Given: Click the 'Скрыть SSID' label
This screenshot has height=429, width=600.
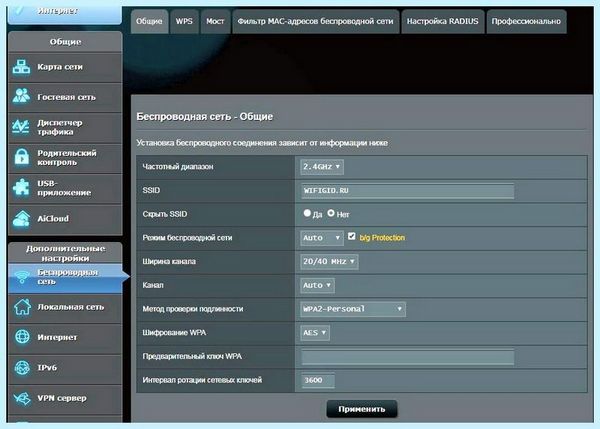Looking at the screenshot, I should click(165, 214).
